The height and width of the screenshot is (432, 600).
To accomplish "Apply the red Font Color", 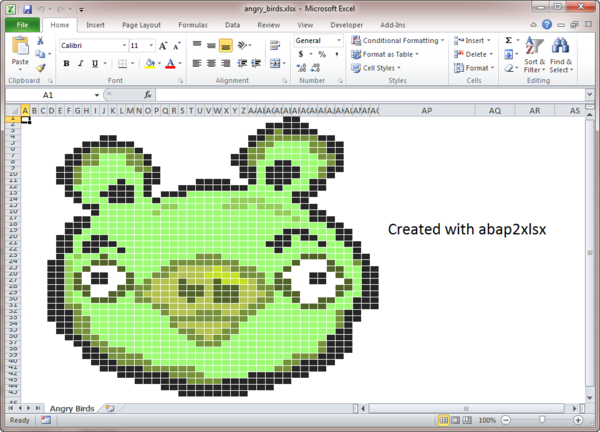I will (x=170, y=64).
